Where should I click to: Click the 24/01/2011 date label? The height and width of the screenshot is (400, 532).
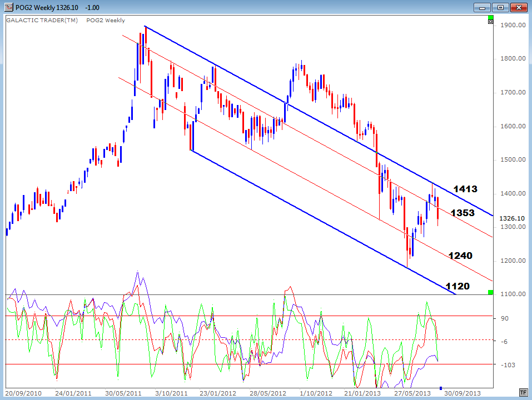coord(73,393)
